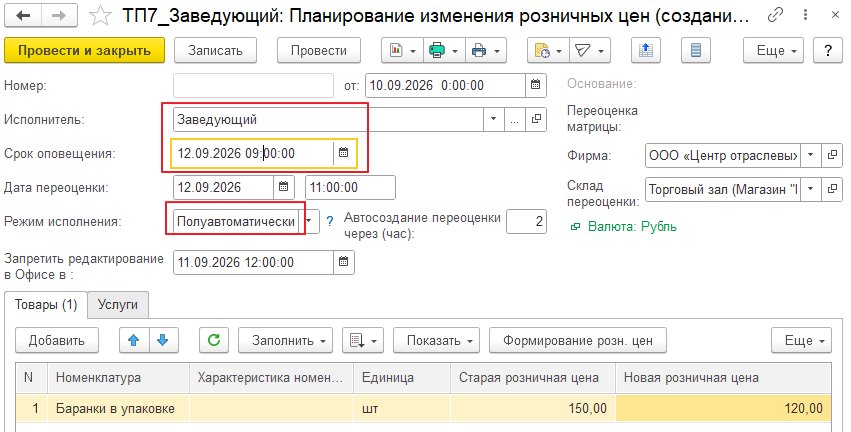Open the top toolbar Еще menu
851x432 pixels.
click(x=773, y=50)
